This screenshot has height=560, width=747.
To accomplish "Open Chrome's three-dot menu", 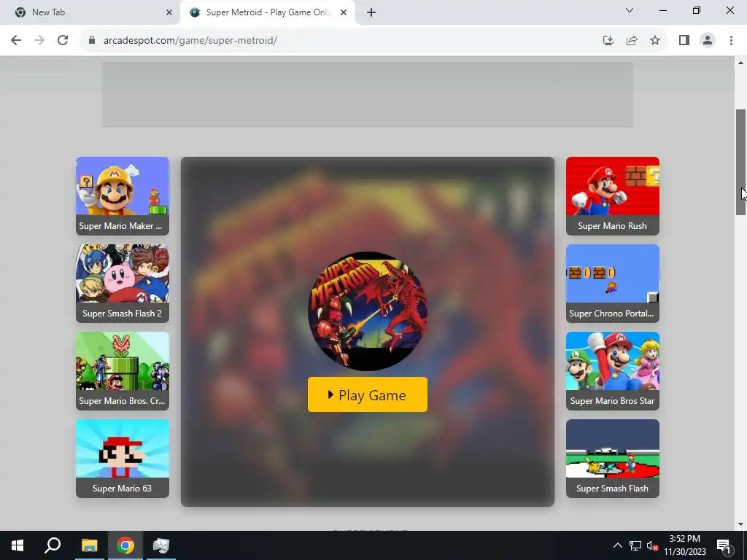I will (731, 41).
